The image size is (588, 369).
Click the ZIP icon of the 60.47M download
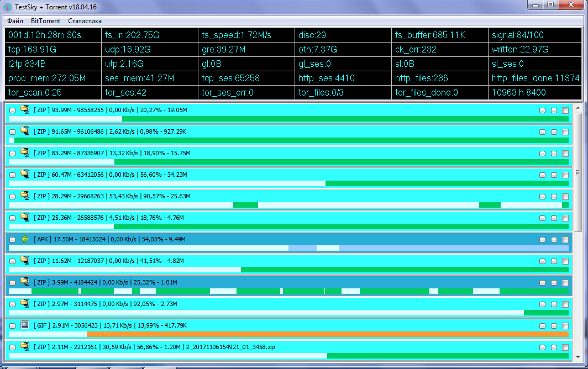[25, 174]
